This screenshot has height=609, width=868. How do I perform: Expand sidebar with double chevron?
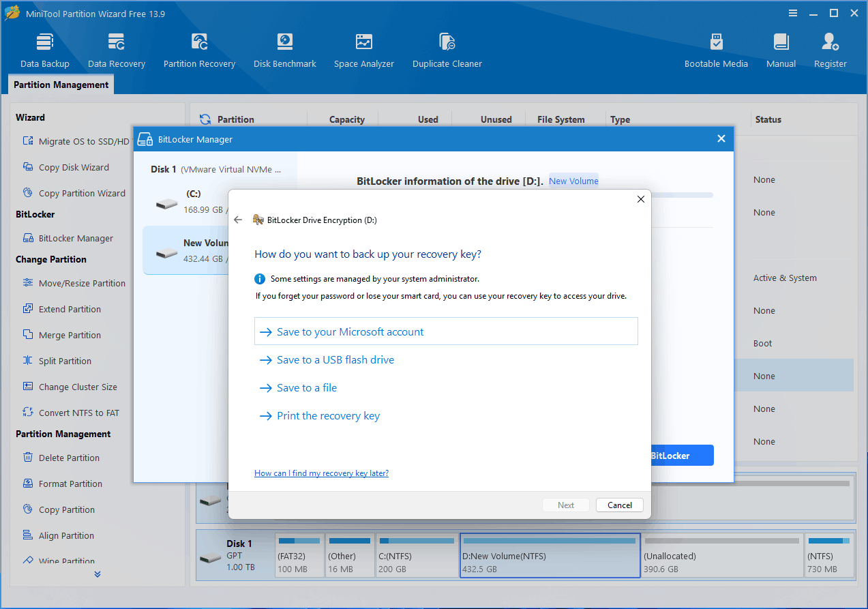[98, 574]
